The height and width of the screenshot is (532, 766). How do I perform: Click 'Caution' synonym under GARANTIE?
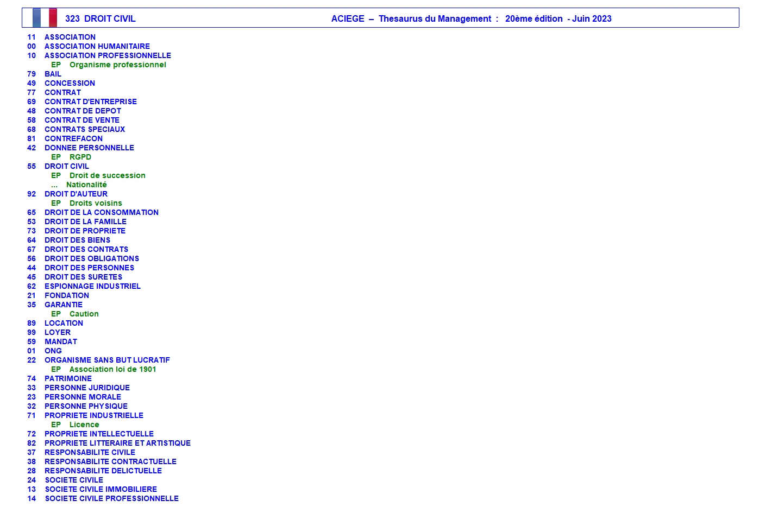click(x=84, y=314)
